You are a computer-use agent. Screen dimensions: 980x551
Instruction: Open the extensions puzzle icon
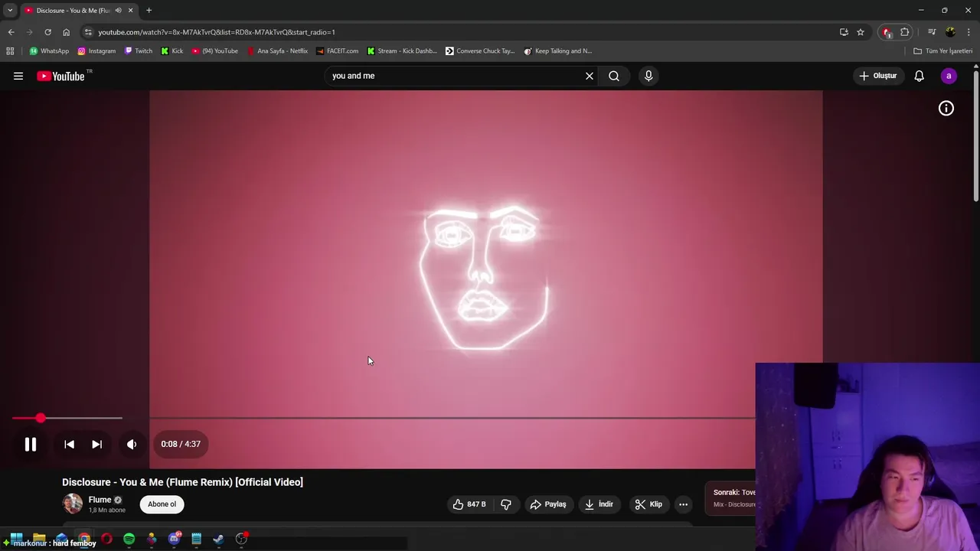905,32
